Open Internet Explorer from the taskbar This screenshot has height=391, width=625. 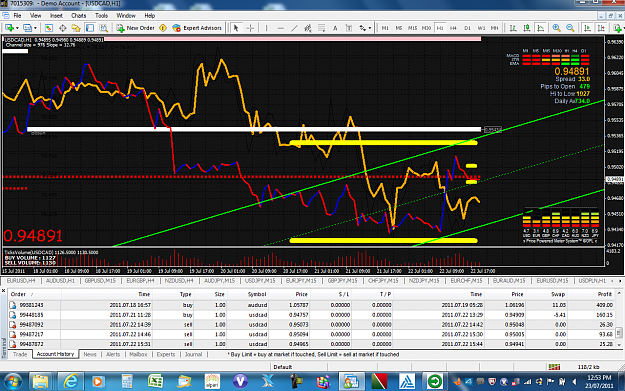click(x=71, y=381)
